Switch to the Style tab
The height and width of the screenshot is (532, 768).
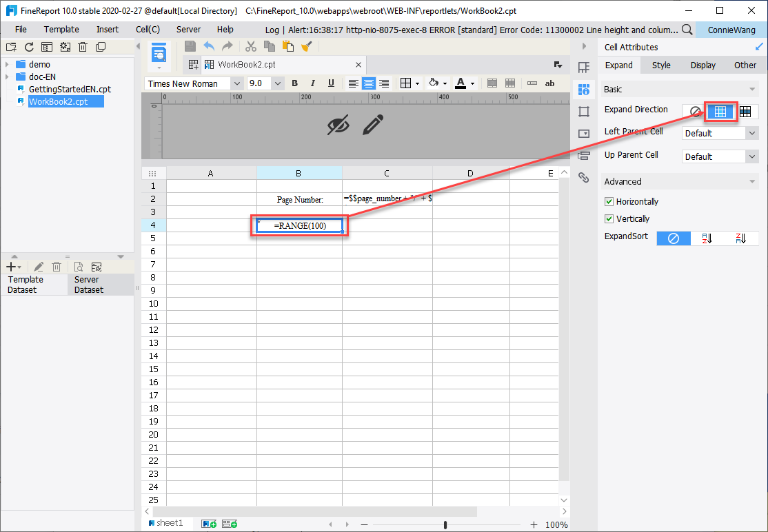pos(661,65)
